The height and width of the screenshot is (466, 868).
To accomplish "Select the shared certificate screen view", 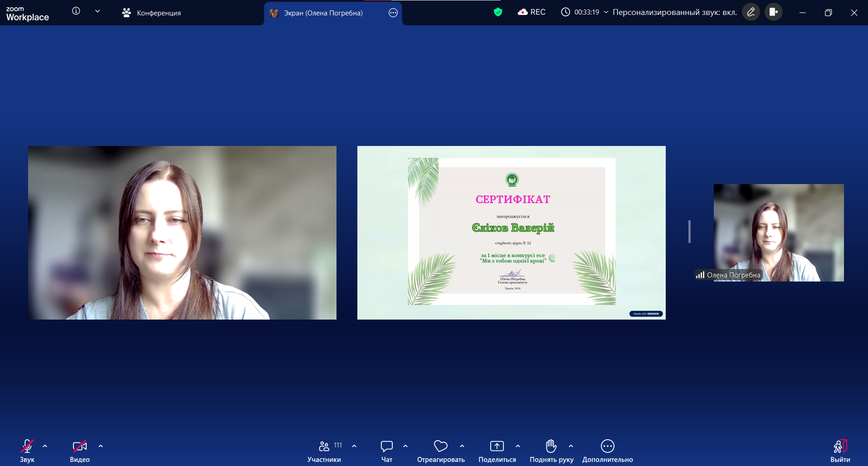I will tap(511, 233).
